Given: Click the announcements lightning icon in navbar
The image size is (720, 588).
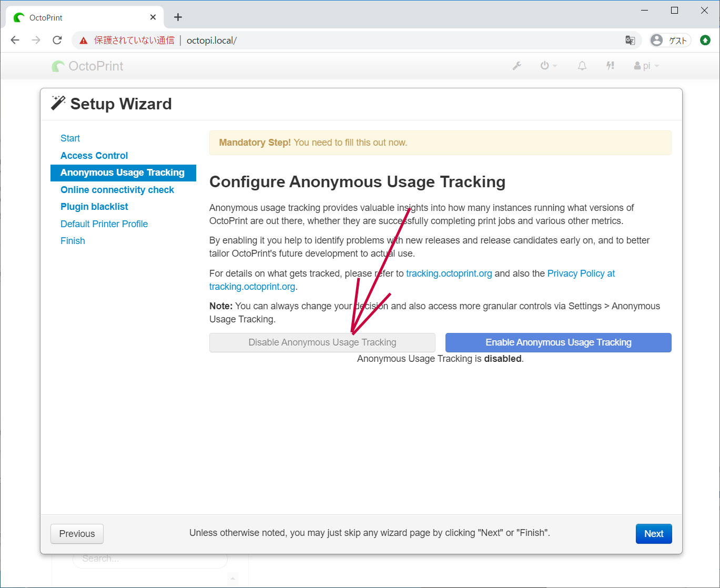Looking at the screenshot, I should [610, 66].
